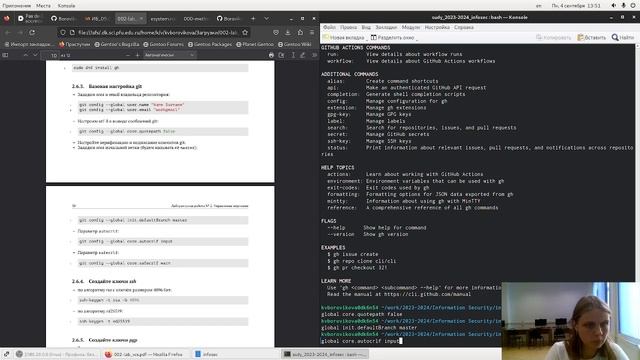This screenshot has height=360, width=640.
Task: Click Копировать in Konsole toolbar
Action: click(553, 38)
